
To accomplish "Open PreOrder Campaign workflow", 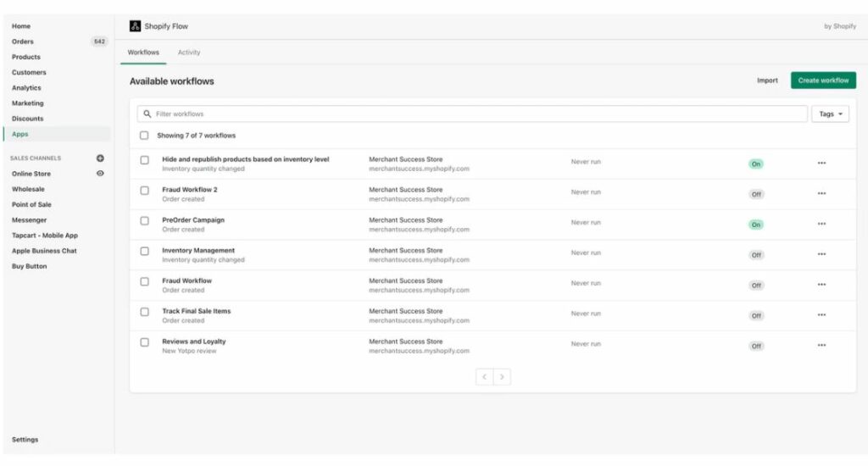I will point(193,220).
